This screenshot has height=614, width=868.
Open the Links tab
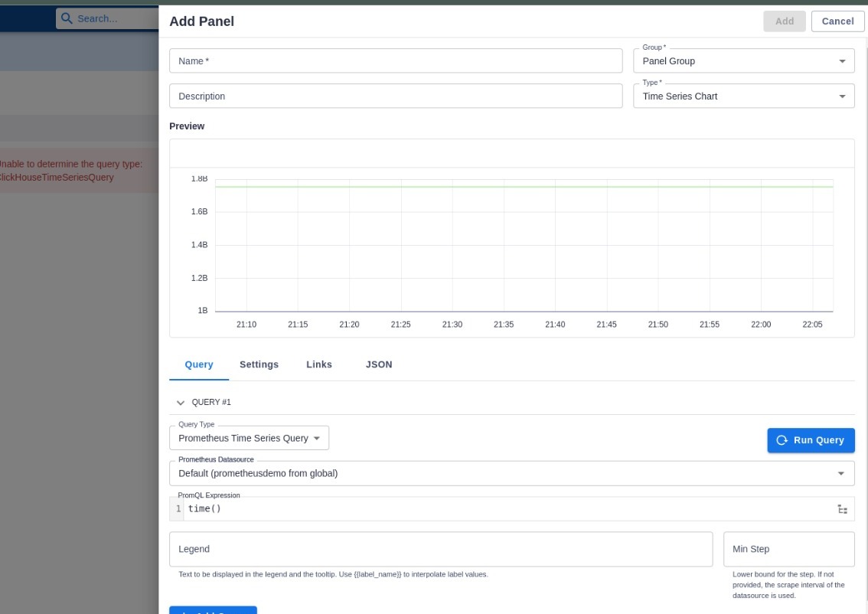(319, 364)
